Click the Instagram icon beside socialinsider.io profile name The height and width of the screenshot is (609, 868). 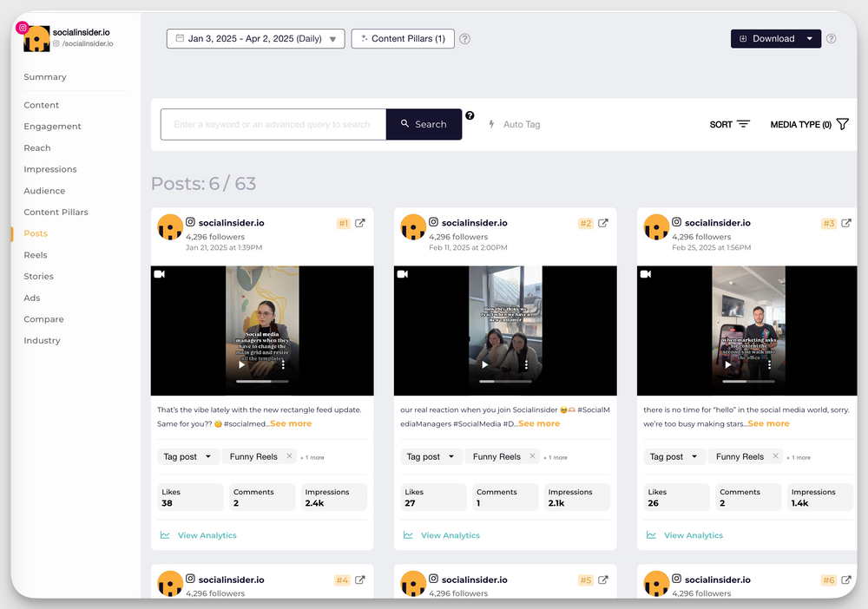tap(189, 222)
